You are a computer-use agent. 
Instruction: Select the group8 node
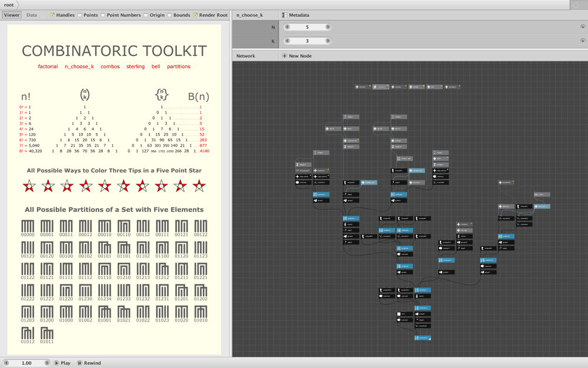[423, 314]
